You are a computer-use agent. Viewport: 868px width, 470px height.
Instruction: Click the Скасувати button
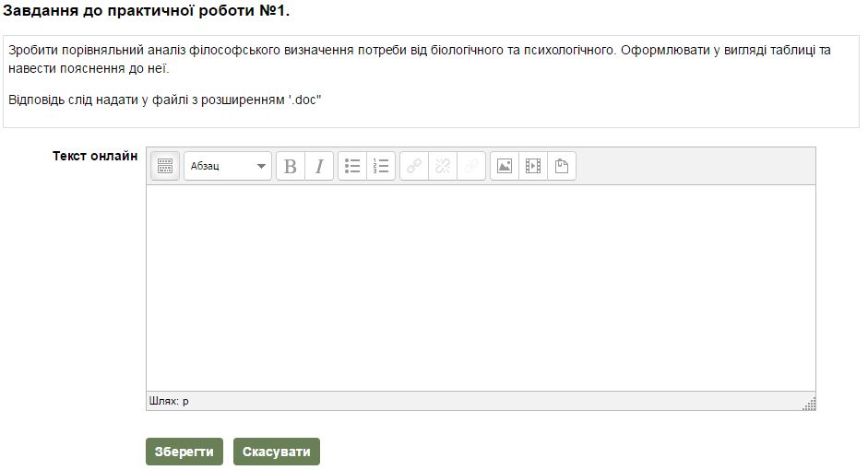[x=277, y=452]
